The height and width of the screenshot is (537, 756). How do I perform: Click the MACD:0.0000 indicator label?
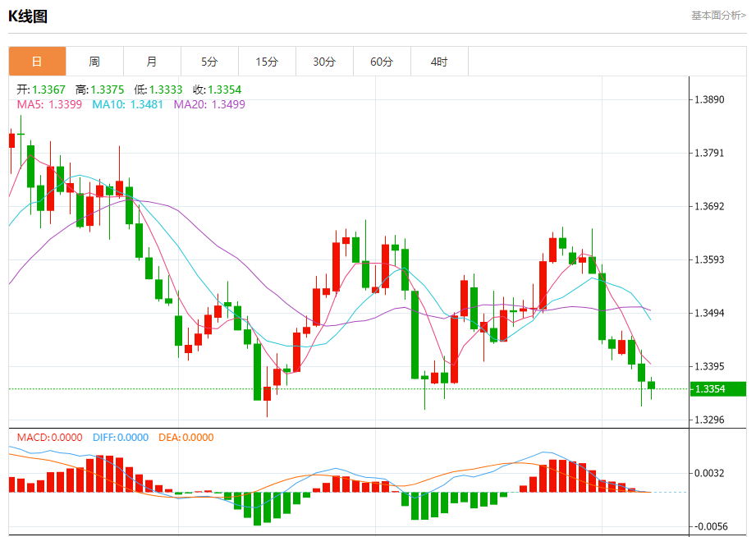point(49,437)
